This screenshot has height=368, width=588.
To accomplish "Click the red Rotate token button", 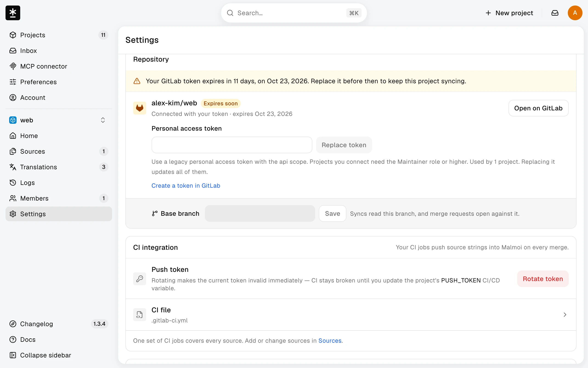I will [543, 279].
